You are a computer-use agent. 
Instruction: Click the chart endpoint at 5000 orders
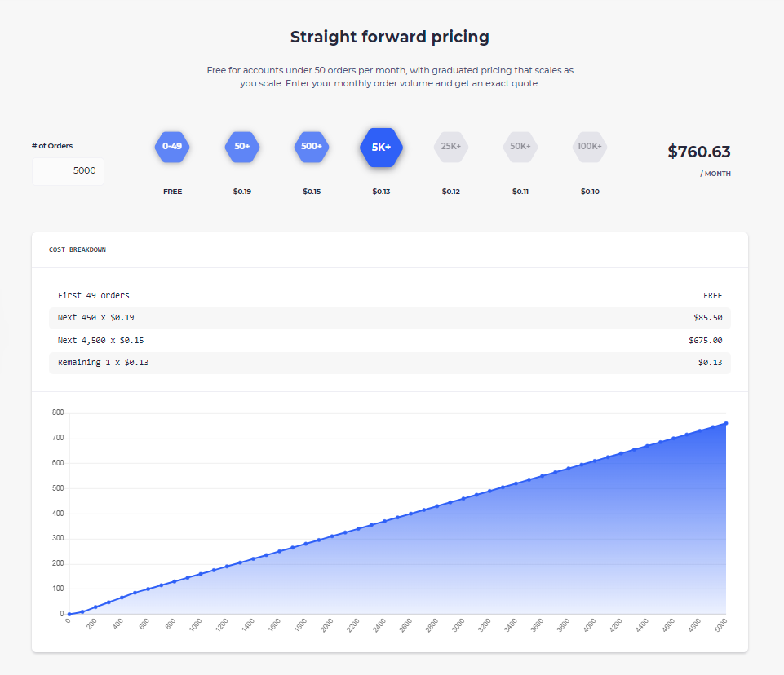[x=725, y=423]
